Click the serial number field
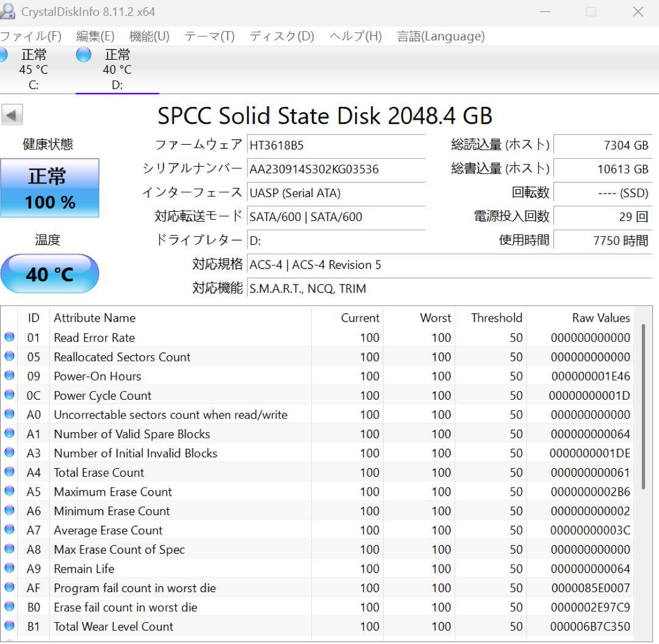Image resolution: width=659 pixels, height=644 pixels. click(336, 169)
